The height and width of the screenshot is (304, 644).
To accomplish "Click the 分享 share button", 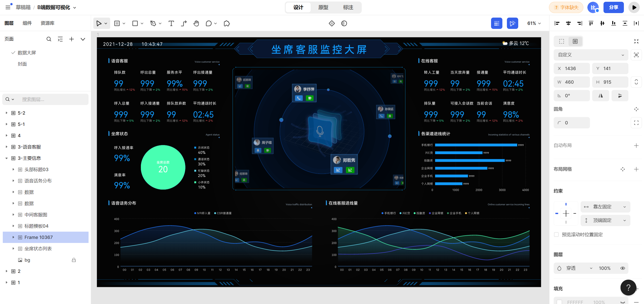I will (x=613, y=8).
